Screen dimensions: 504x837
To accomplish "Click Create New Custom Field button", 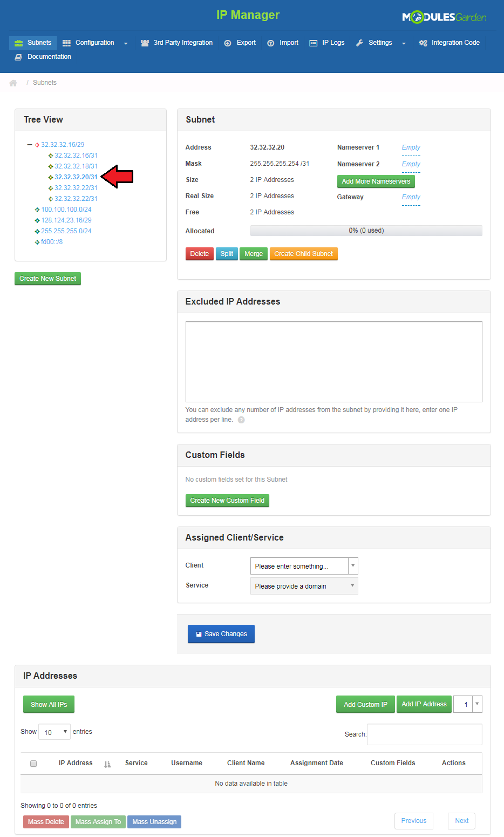I will pos(227,501).
